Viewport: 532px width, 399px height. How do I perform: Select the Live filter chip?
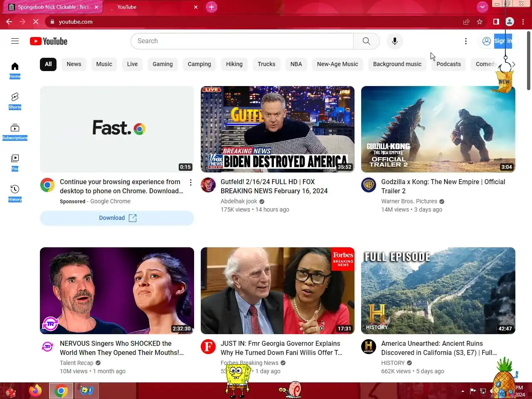(132, 64)
